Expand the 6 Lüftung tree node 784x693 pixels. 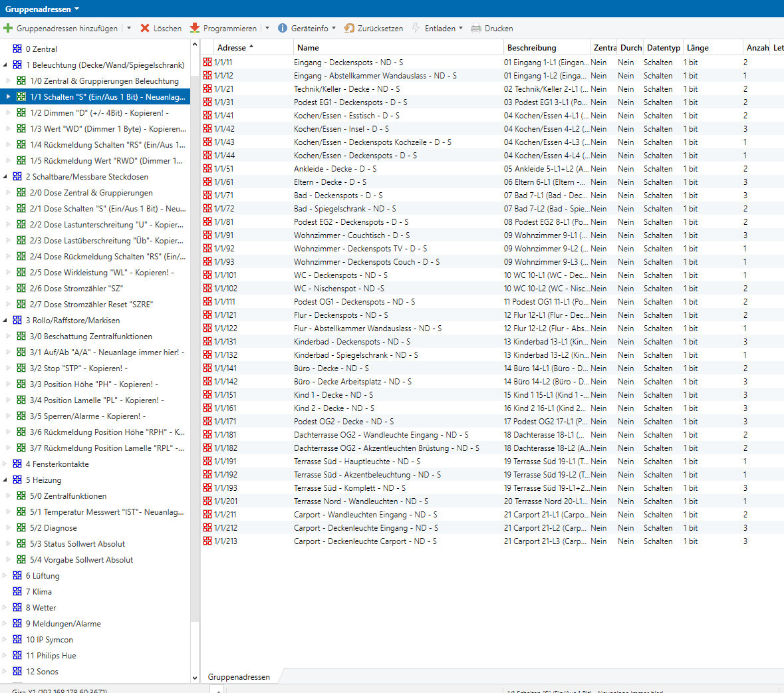pos(5,576)
